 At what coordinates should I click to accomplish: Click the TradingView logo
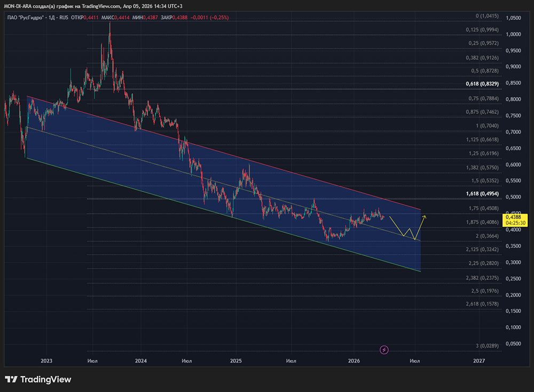point(38,379)
